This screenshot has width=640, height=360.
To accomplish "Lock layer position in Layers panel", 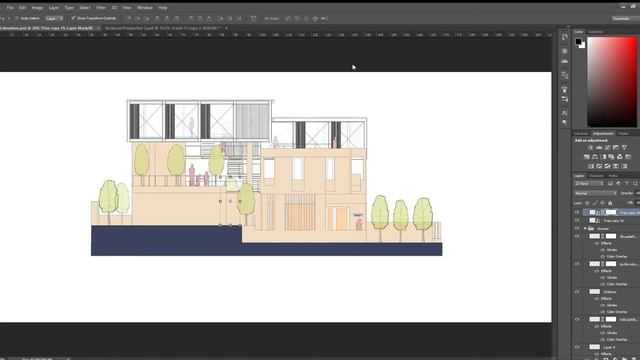I will (x=602, y=203).
